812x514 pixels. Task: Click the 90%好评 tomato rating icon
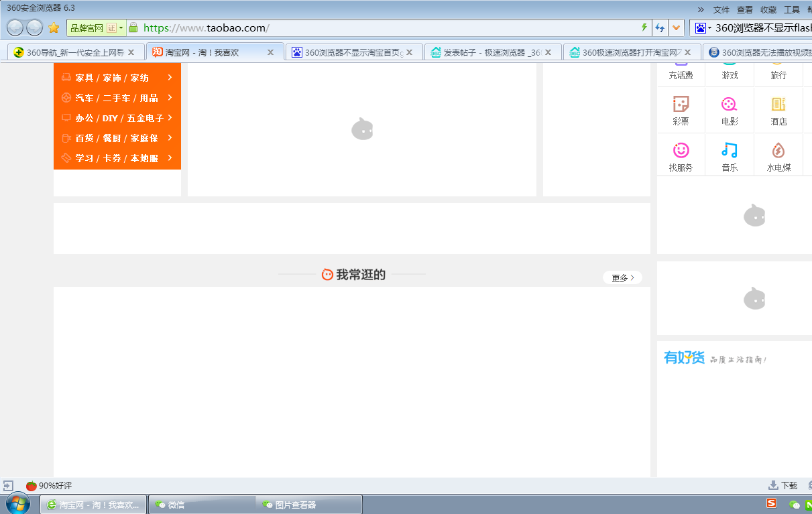pos(32,486)
